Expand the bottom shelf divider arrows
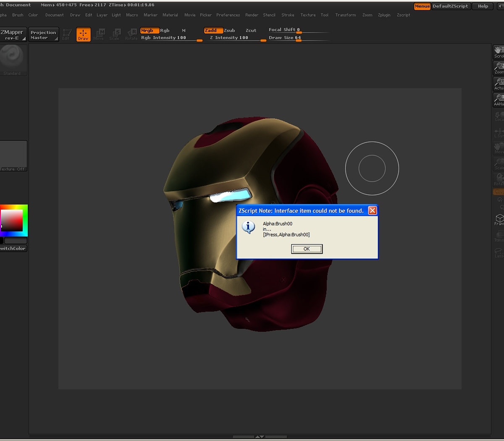This screenshot has width=504, height=441. (x=260, y=437)
